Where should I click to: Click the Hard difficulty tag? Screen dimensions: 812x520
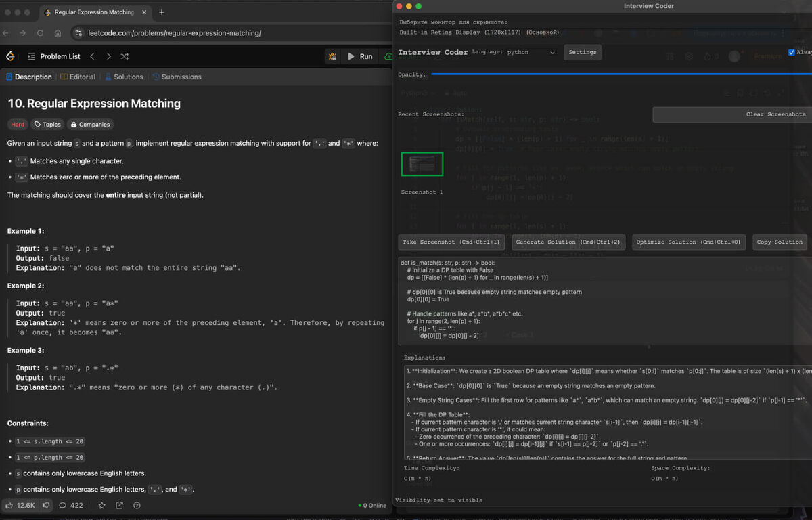18,125
